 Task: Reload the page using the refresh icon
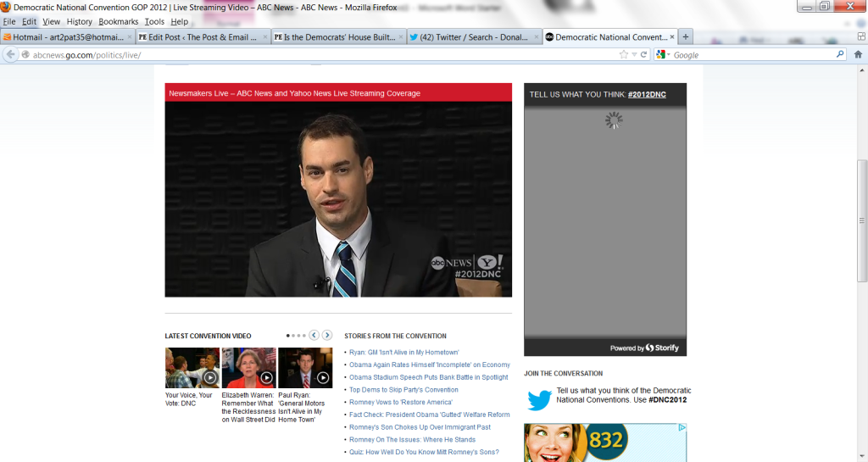point(644,54)
